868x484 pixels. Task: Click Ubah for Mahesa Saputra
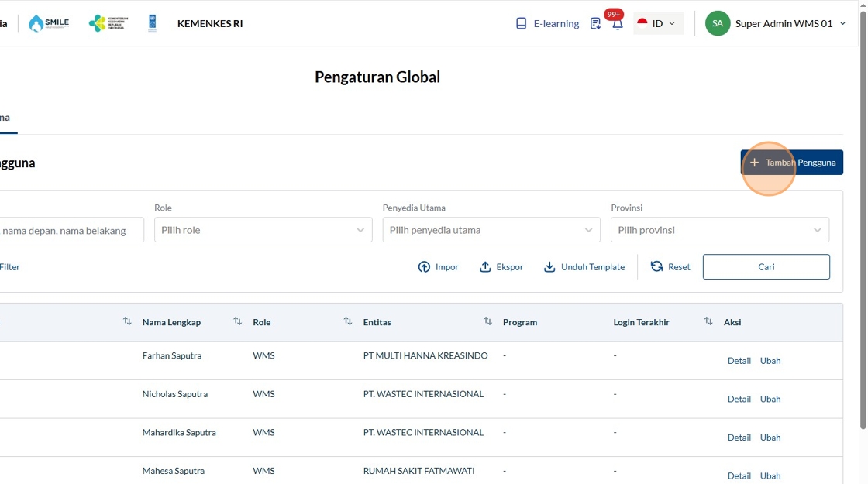(770, 475)
